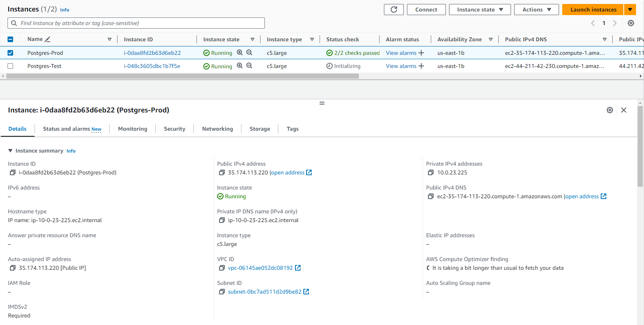Click the Initializing status of Postgres-Test

tap(343, 66)
